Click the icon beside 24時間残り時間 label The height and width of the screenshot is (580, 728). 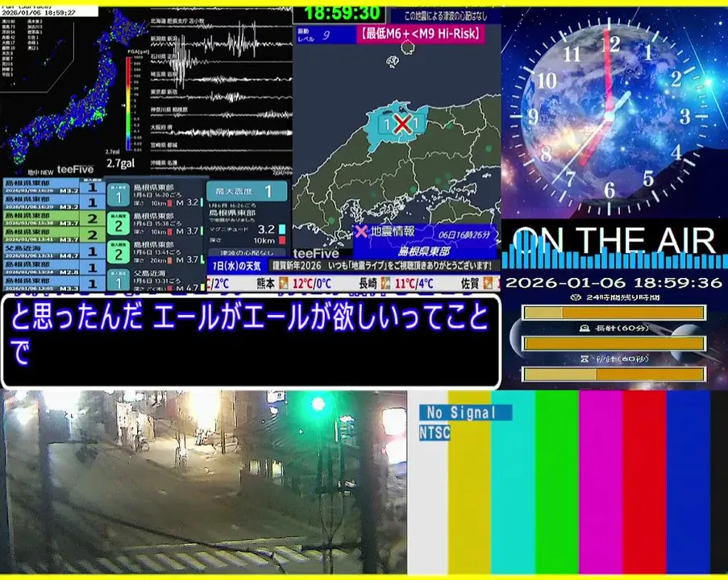(576, 297)
